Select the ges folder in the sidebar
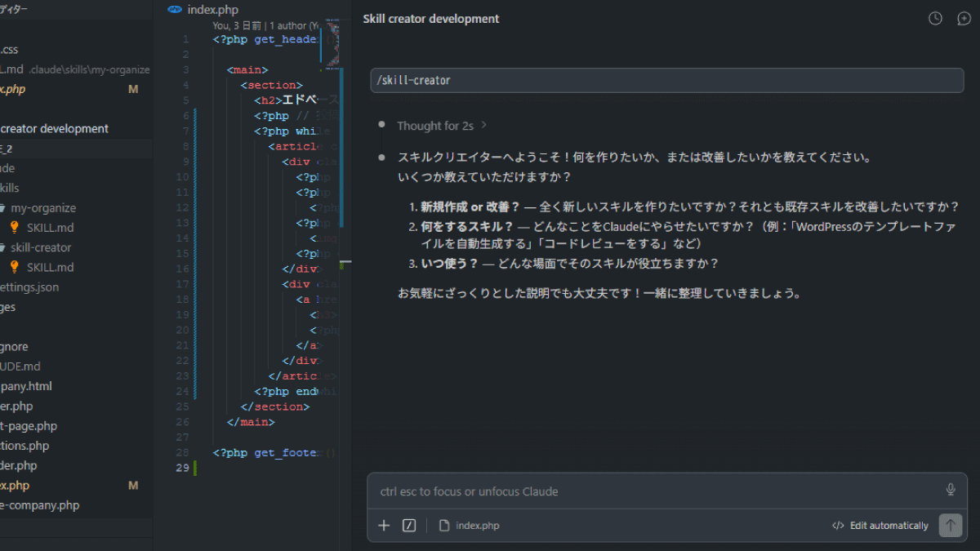This screenshot has width=980, height=551. pyautogui.click(x=8, y=307)
